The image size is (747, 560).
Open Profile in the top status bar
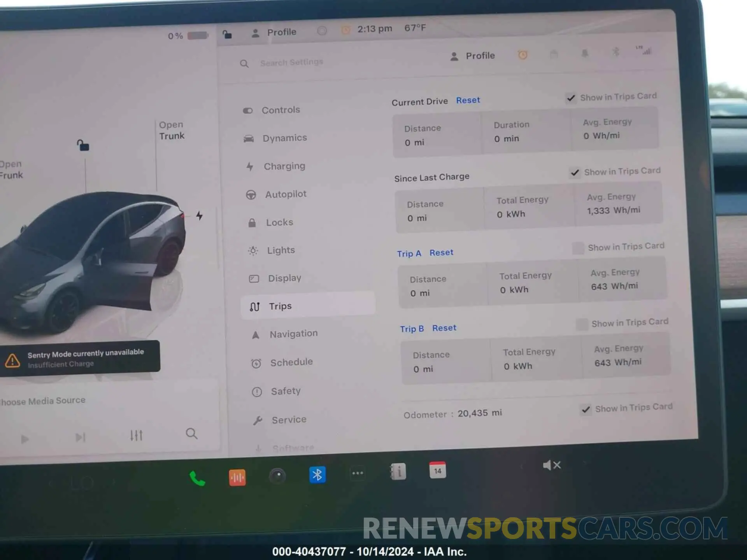point(274,32)
